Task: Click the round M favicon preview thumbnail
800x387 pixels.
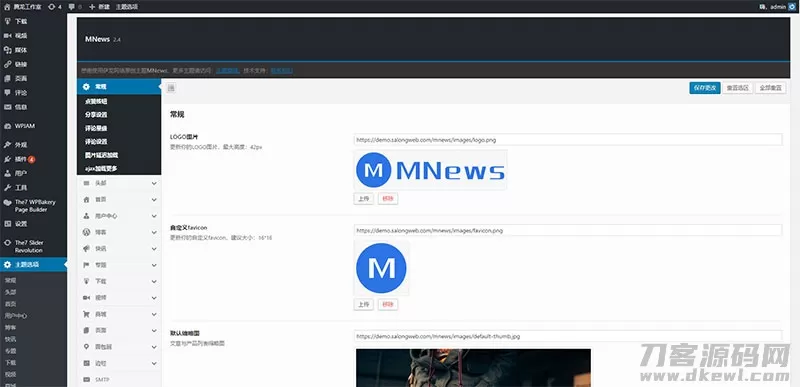Action: click(x=381, y=268)
